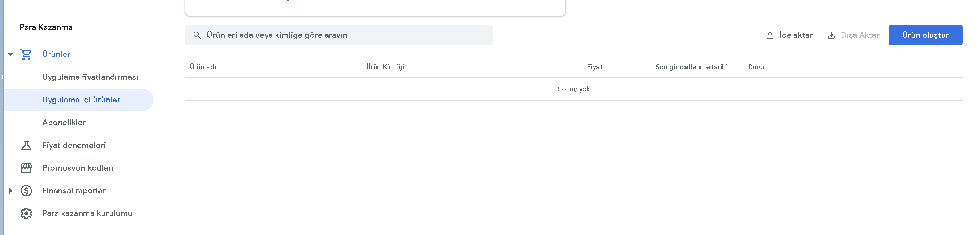Click the Promosyon kodları store icon

click(x=26, y=168)
